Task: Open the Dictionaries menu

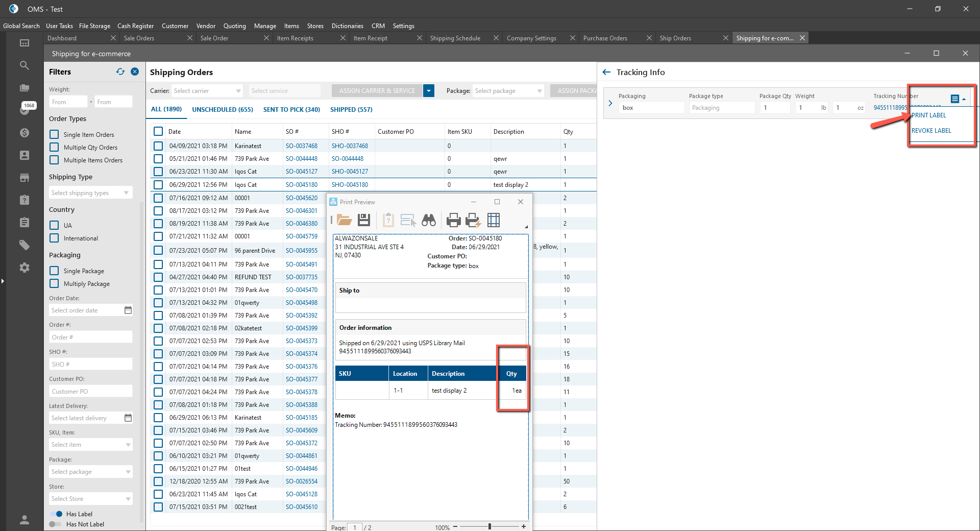Action: pyautogui.click(x=347, y=26)
